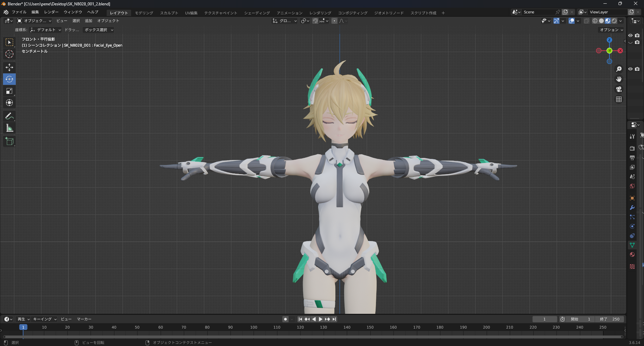Toggle proportional editing in header

pos(334,21)
